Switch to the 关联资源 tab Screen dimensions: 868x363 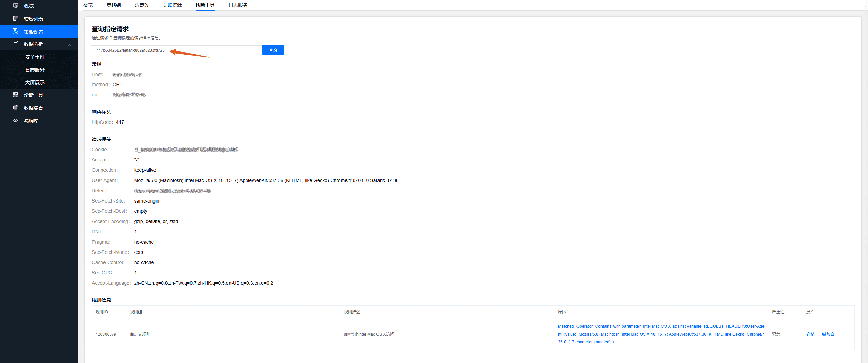click(x=172, y=5)
